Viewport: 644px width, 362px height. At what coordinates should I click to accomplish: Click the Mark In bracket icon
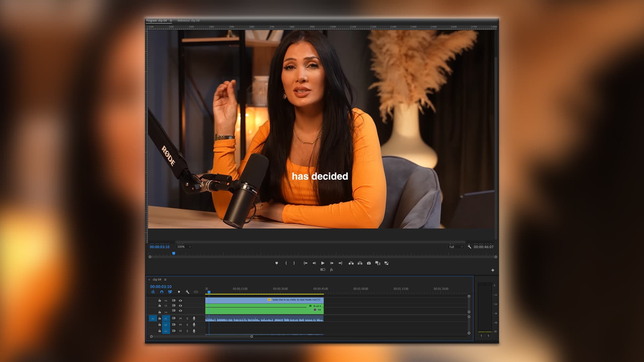point(286,263)
